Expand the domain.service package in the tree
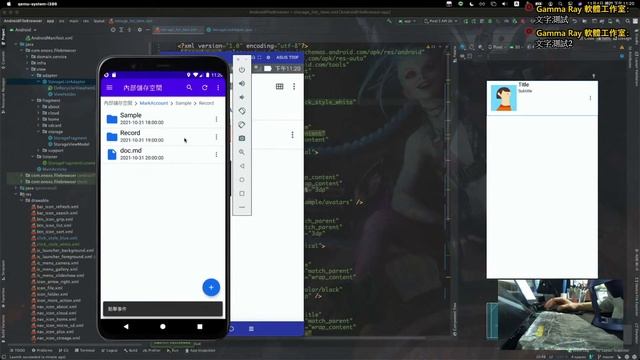The image size is (640, 360). point(27,57)
